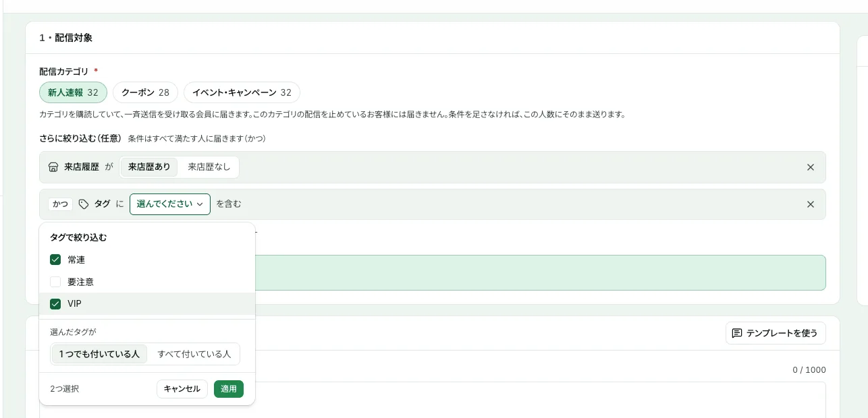Image resolution: width=868 pixels, height=418 pixels.
Task: Open テンプレートを使う button
Action: pos(776,333)
